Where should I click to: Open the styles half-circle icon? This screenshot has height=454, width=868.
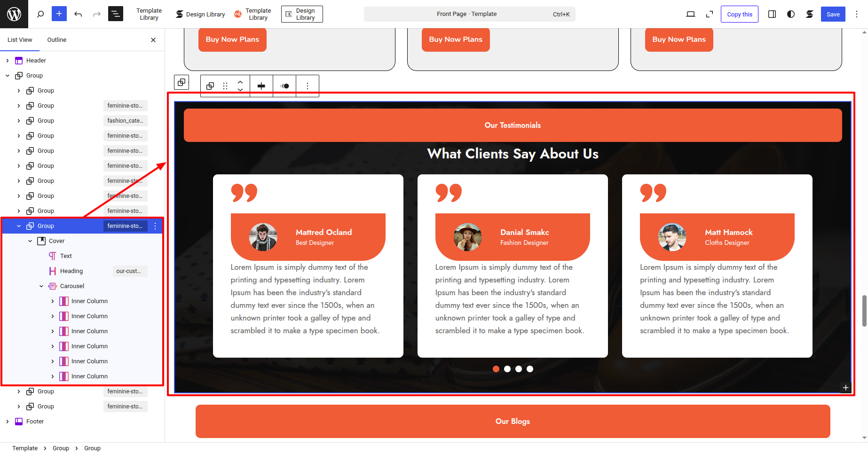791,14
